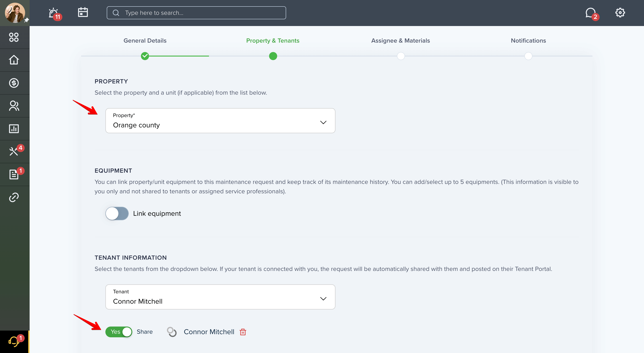Click the EQUIPMENT section heading
Screen dimensions: 644x353
point(113,170)
